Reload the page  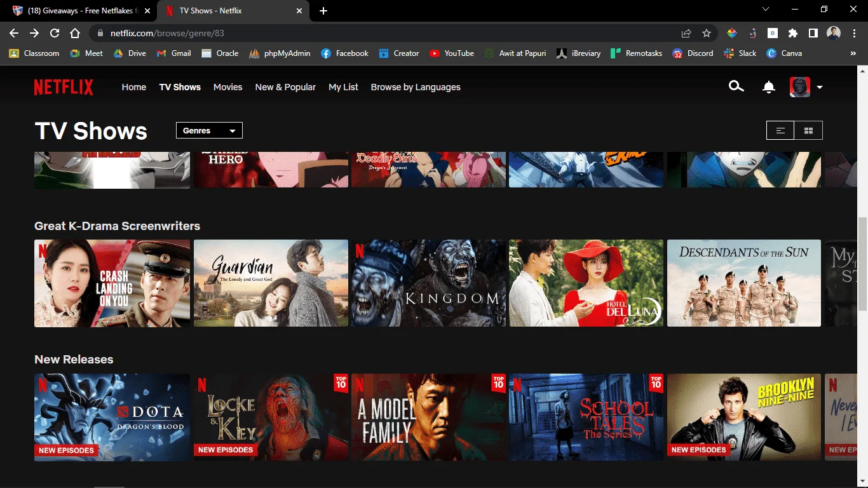(55, 33)
